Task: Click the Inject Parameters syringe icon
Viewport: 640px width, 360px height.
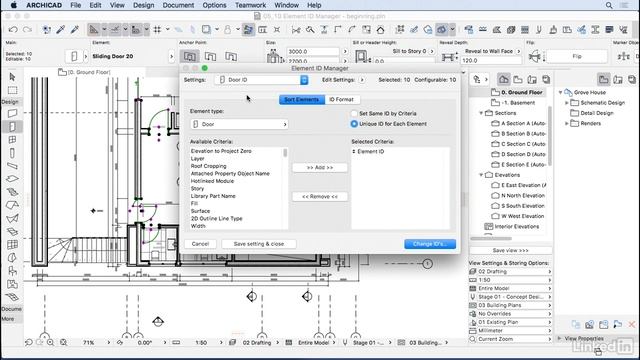Action: (75, 29)
